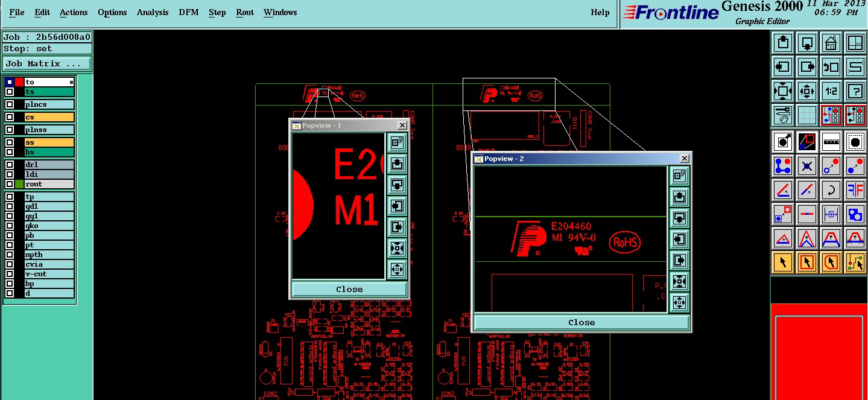The image size is (868, 400).
Task: Click the pan left icon in main toolbar
Action: point(782,66)
